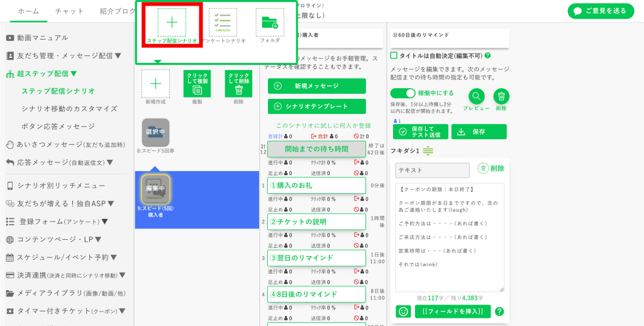
Task: Select message ③翌日のリマインド
Action: (317, 258)
